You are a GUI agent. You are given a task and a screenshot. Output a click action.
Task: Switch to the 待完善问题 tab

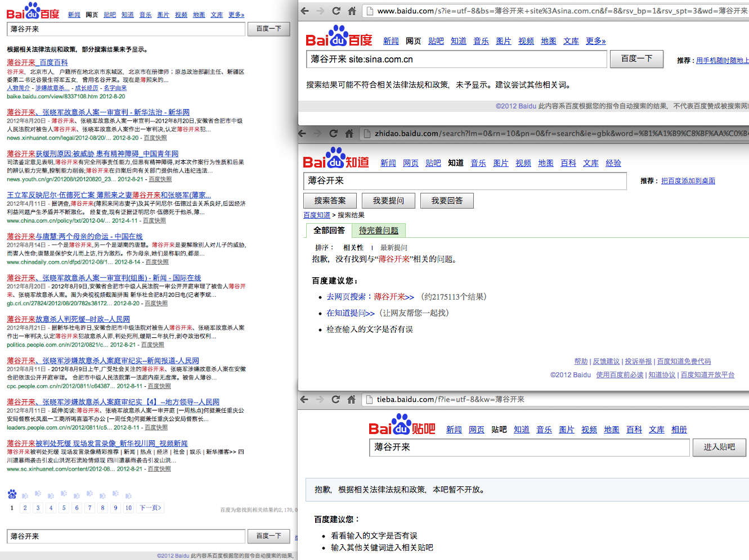pyautogui.click(x=378, y=231)
